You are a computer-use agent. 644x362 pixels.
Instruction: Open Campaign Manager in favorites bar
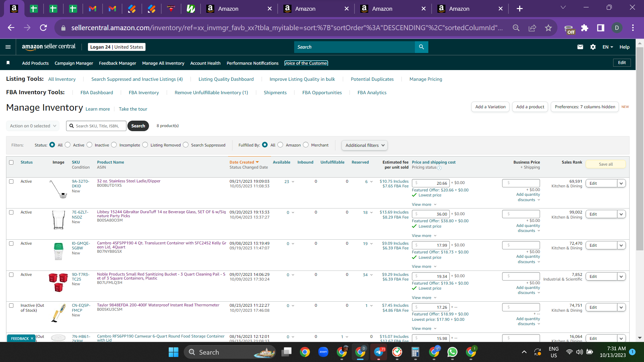point(74,63)
